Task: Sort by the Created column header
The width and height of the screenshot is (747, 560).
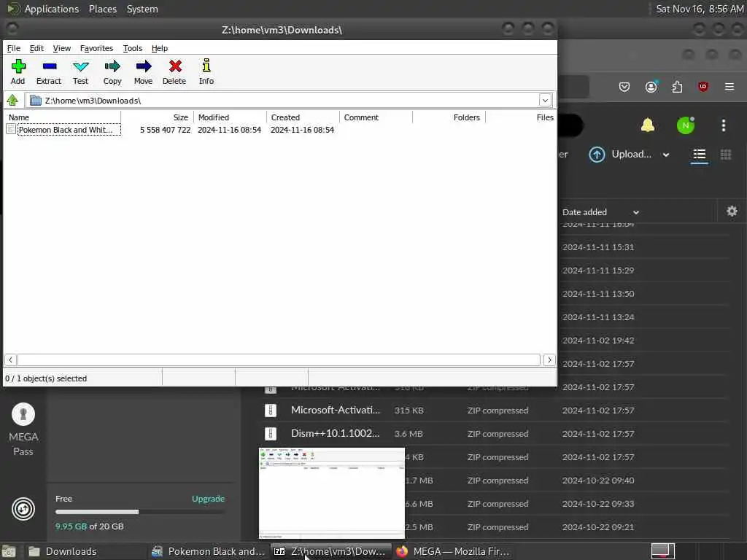Action: pyautogui.click(x=303, y=117)
